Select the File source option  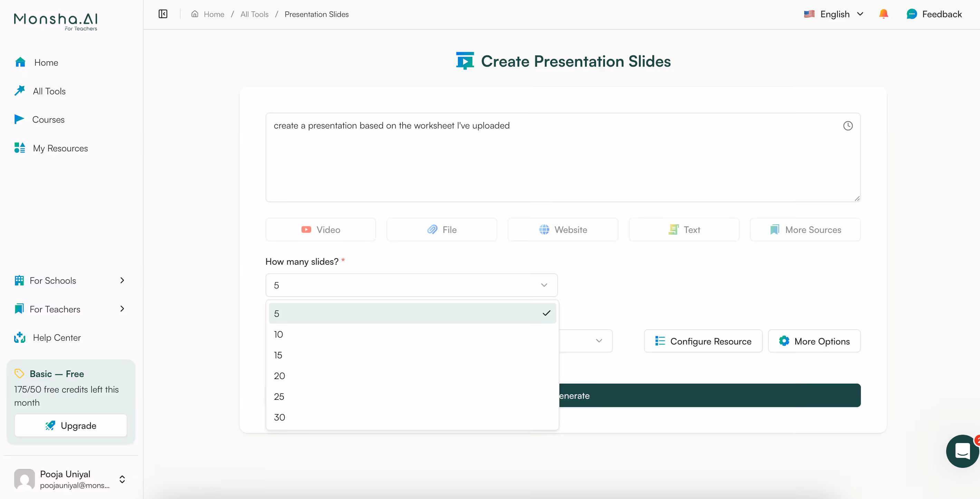(441, 229)
